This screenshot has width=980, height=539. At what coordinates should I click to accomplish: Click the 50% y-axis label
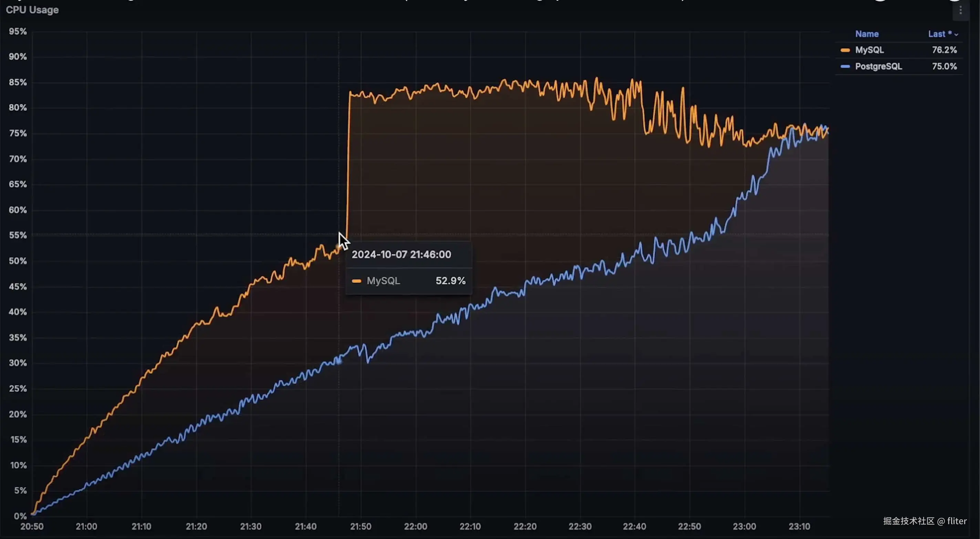(18, 261)
